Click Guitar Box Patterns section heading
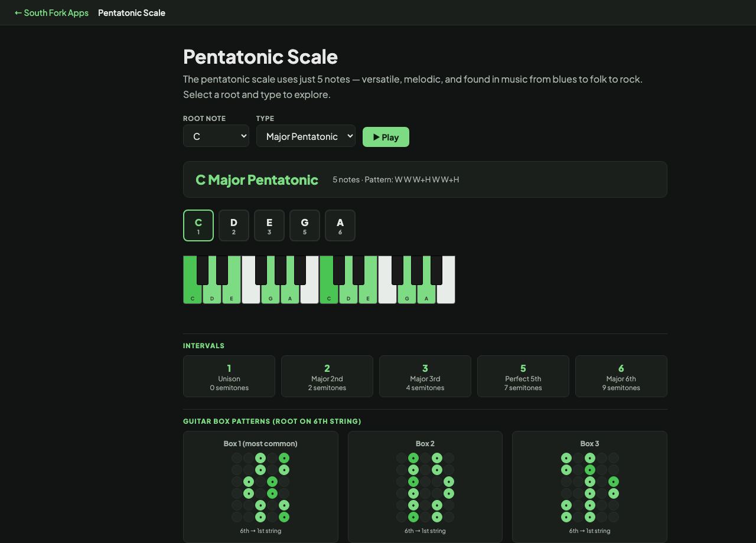756x543 pixels. click(272, 421)
